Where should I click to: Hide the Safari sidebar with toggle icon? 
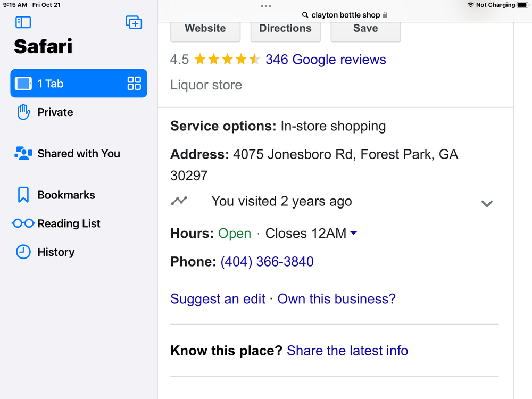click(x=23, y=22)
